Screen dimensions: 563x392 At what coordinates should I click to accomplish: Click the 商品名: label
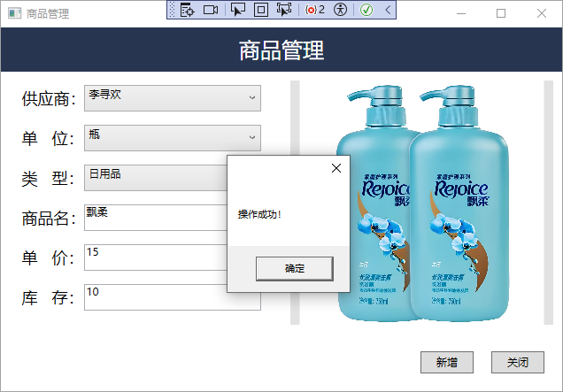(49, 219)
